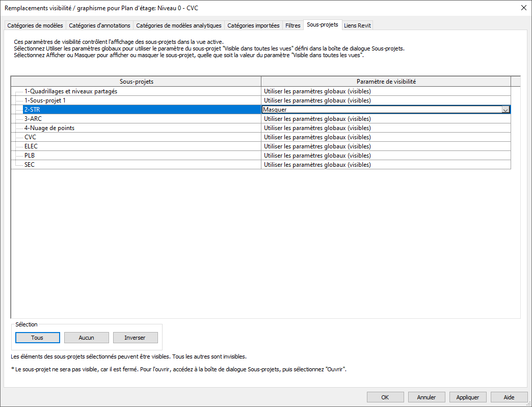Open the Catégories de modèles tab
The height and width of the screenshot is (407, 532).
35,26
